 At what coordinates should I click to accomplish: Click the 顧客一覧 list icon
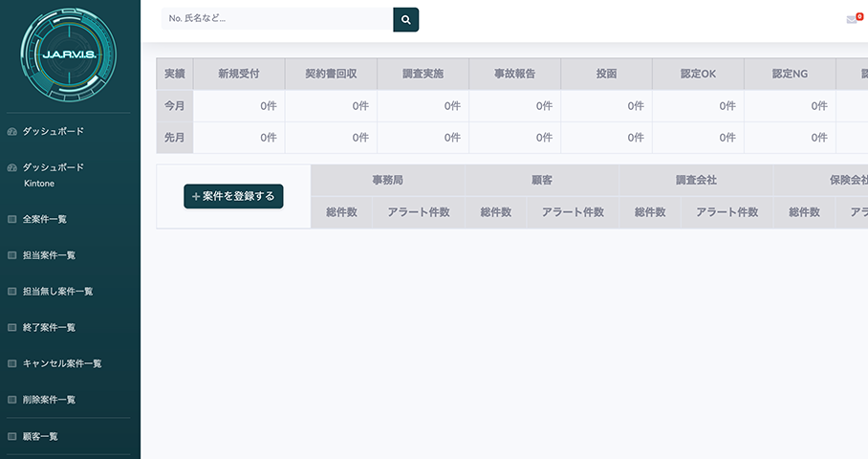(12, 436)
